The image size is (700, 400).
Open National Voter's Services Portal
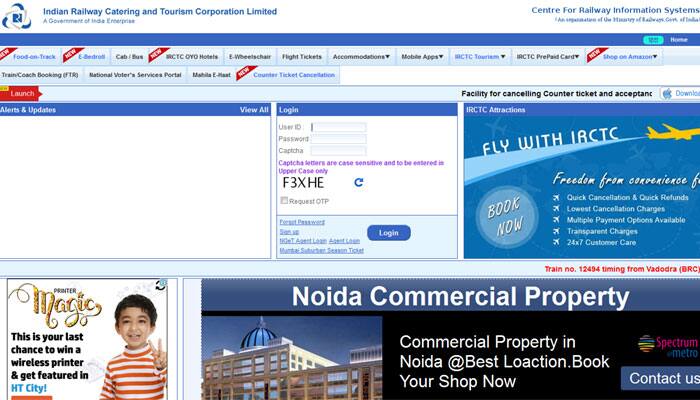pos(135,75)
